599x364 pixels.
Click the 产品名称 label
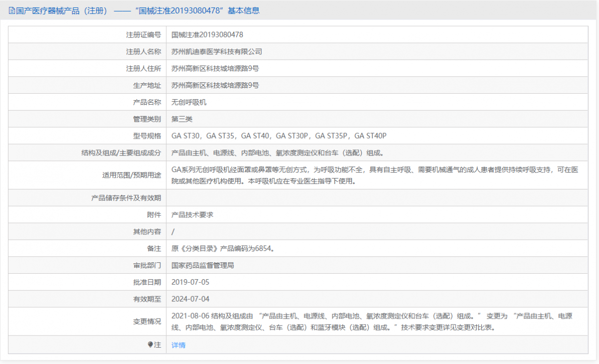click(147, 102)
